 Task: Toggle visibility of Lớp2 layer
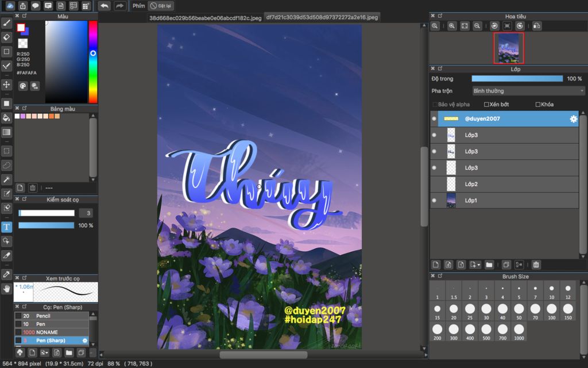434,184
